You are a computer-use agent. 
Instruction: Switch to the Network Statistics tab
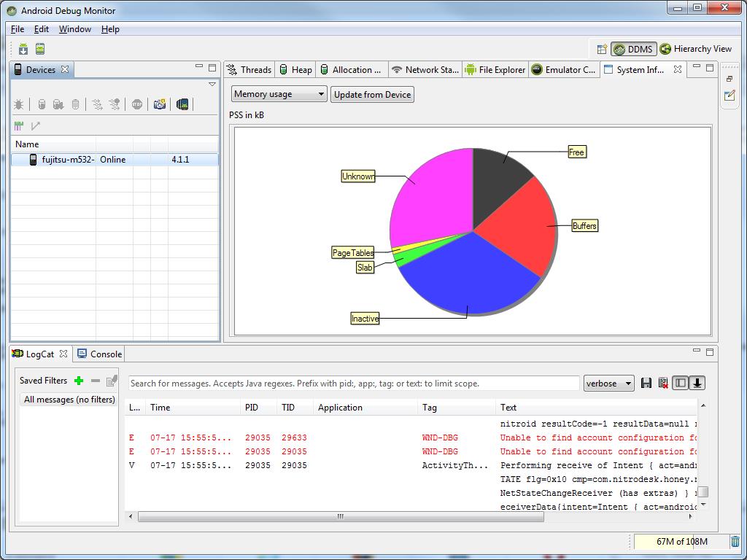click(x=425, y=69)
